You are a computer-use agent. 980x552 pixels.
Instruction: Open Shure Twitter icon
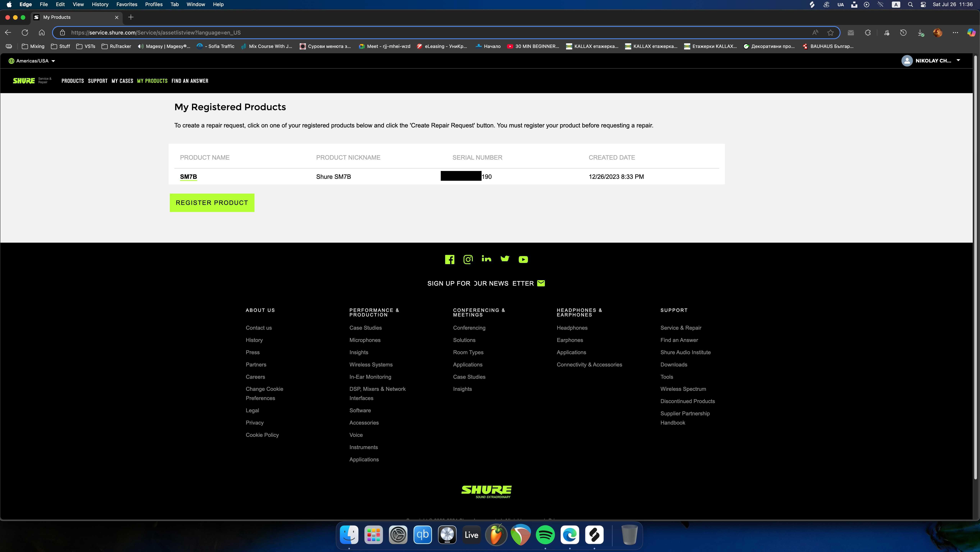505,259
